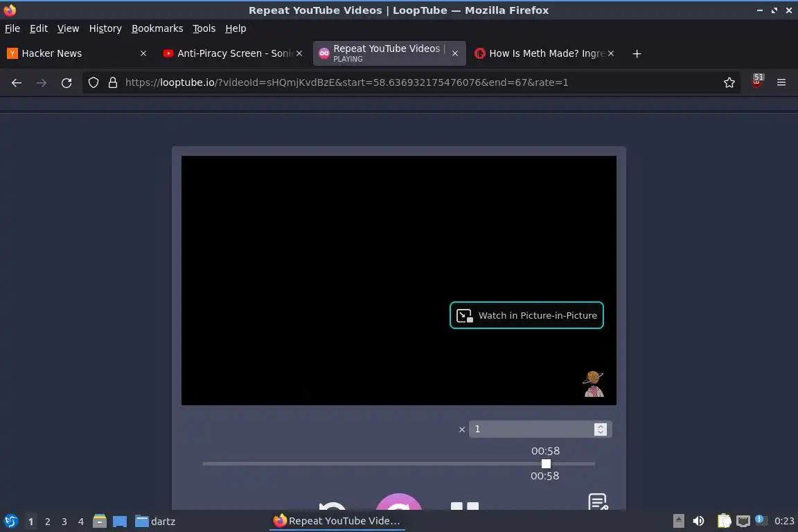Switch to workspace 3

tap(64, 522)
